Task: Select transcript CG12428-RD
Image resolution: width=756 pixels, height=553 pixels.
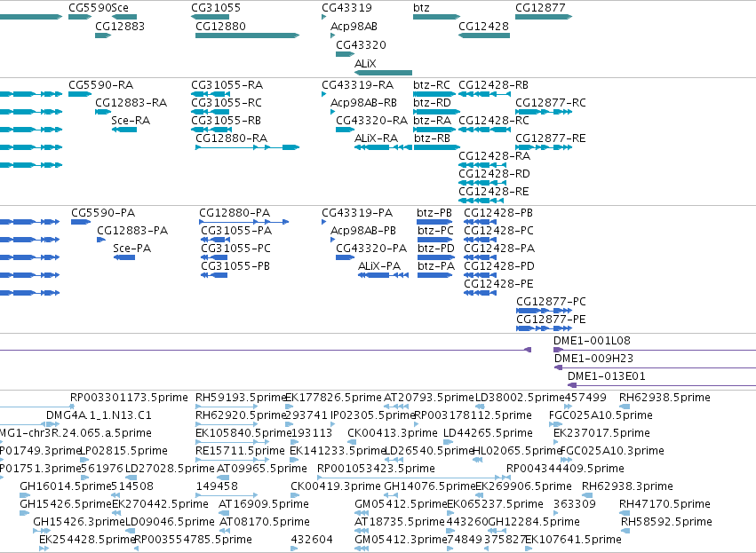Action: [494, 173]
